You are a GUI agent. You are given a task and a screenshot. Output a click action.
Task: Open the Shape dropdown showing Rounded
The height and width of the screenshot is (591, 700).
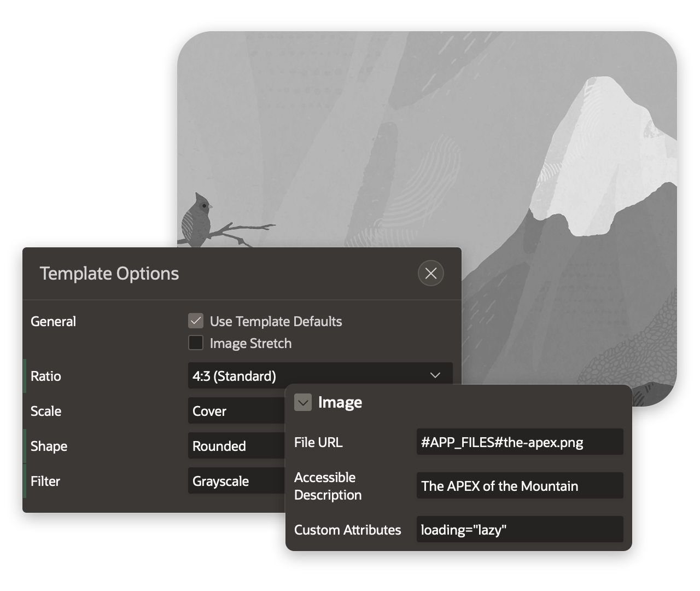(x=235, y=446)
